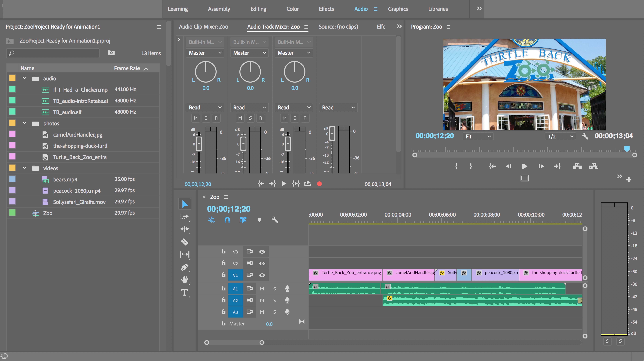Sort by the Frame Rate column header
The height and width of the screenshot is (361, 644).
tap(127, 68)
